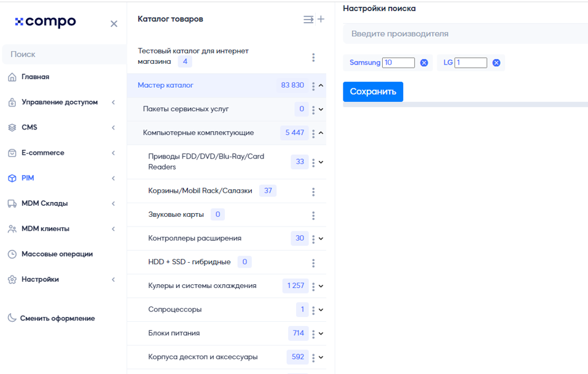This screenshot has width=588, height=374.
Task: Toggle theme via Сменить оформление
Action: (x=52, y=318)
